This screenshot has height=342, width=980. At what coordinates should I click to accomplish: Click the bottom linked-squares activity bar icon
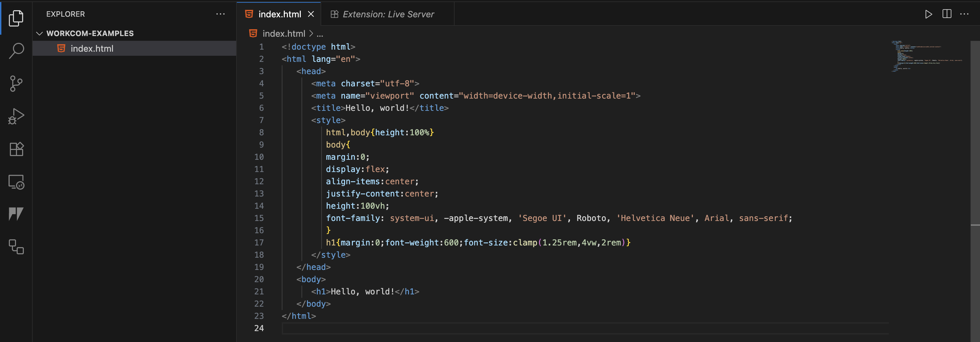click(16, 246)
